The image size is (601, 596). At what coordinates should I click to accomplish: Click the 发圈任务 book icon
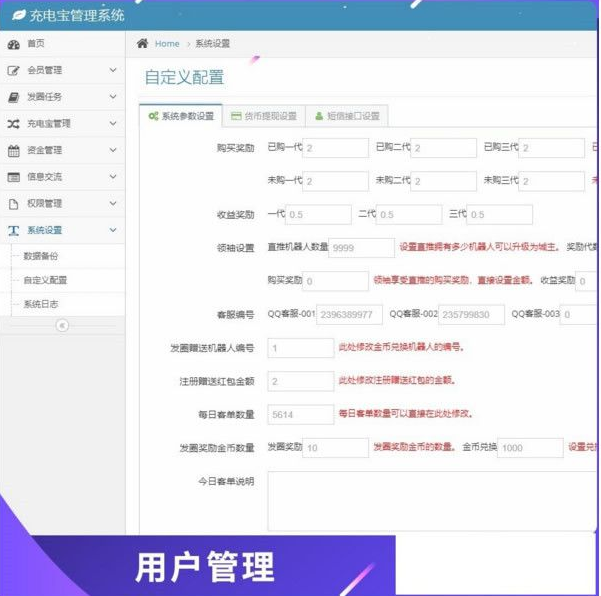[13, 98]
